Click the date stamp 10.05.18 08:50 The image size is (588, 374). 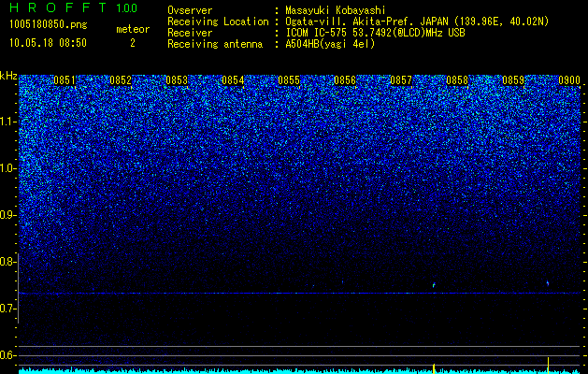[x=48, y=43]
